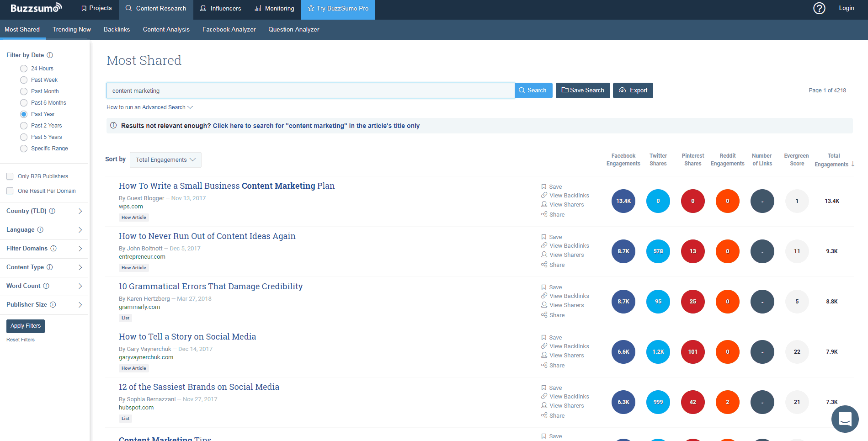Click the Save Search button
The image size is (868, 441).
coord(583,90)
